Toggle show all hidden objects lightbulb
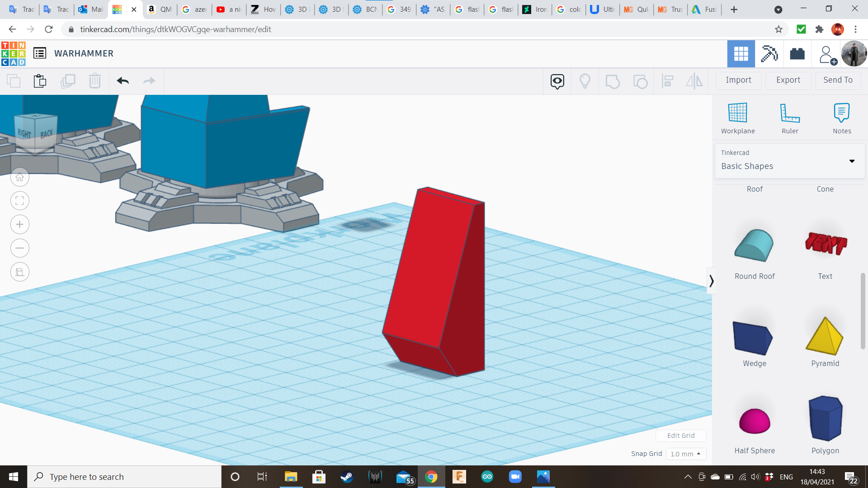The width and height of the screenshot is (868, 488). coord(585,81)
